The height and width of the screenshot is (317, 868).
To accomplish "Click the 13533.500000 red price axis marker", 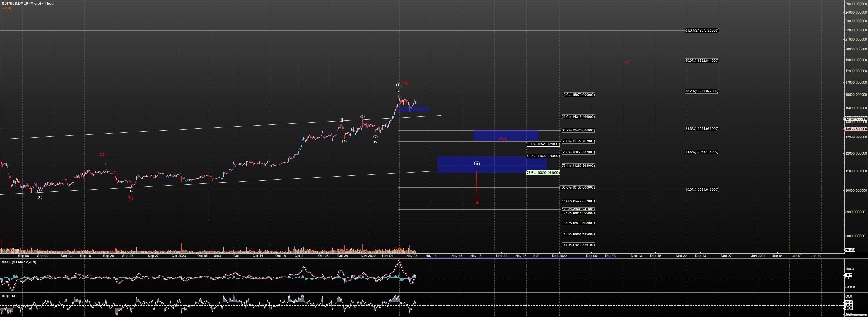I will [x=856, y=129].
